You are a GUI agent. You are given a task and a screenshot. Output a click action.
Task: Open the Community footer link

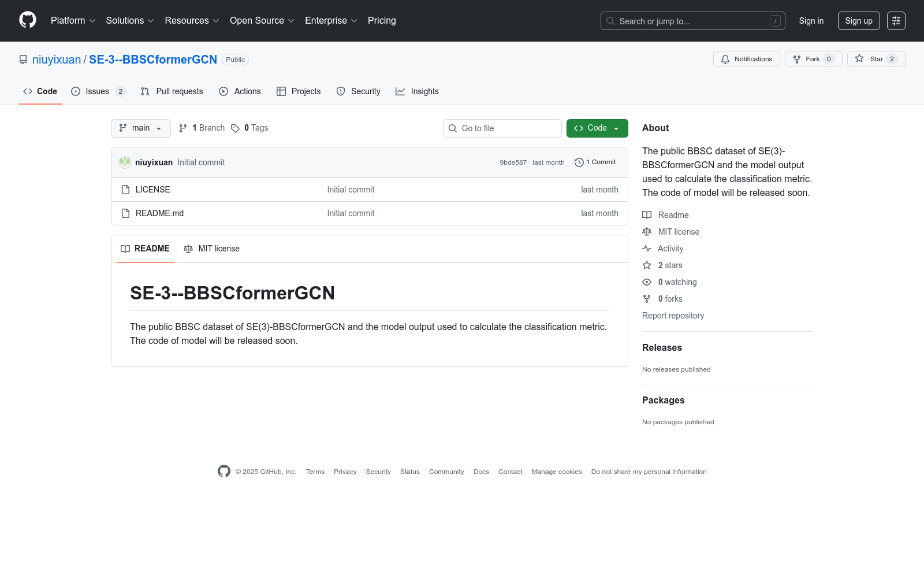446,472
